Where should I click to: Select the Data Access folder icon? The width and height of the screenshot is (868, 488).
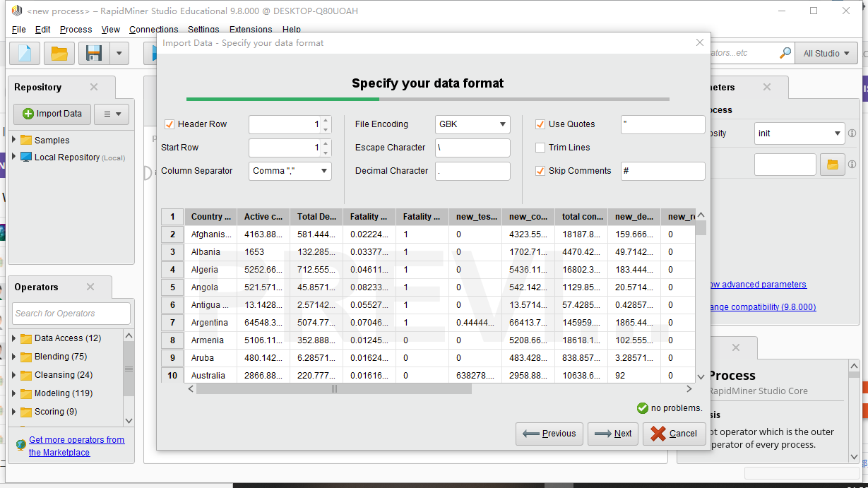coord(26,338)
